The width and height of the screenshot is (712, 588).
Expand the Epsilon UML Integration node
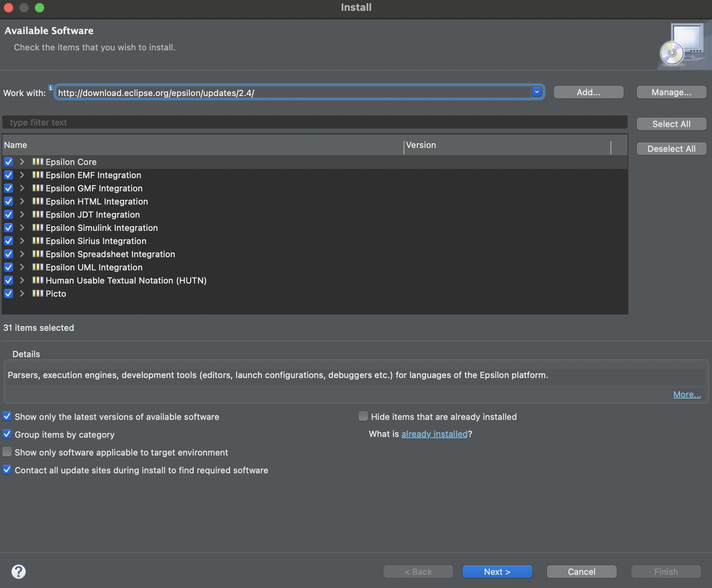point(22,267)
